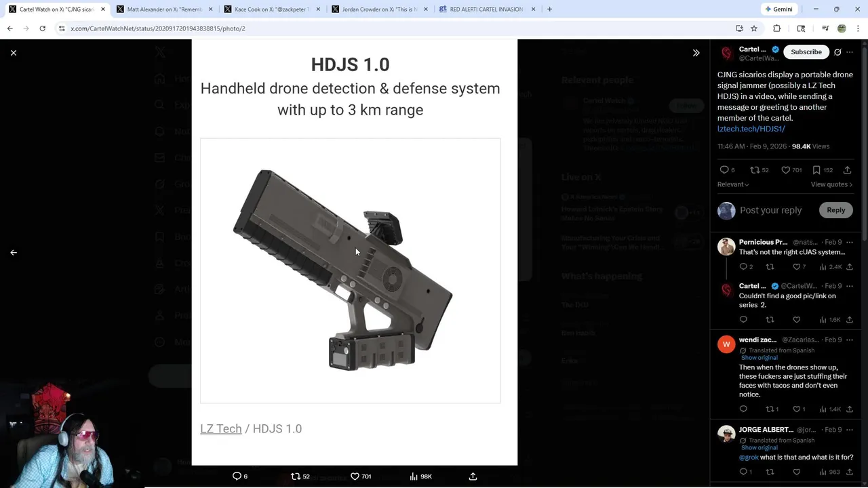Like using heart with 701 below the photo

pyautogui.click(x=361, y=476)
